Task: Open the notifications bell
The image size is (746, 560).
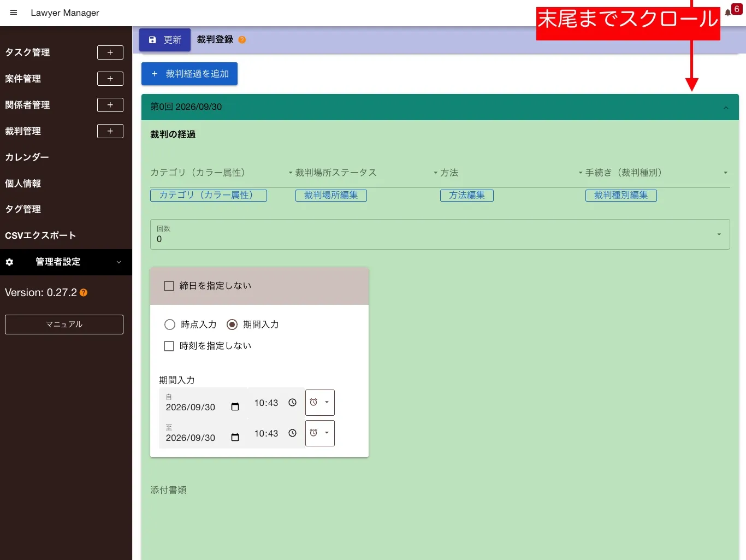Action: click(728, 13)
